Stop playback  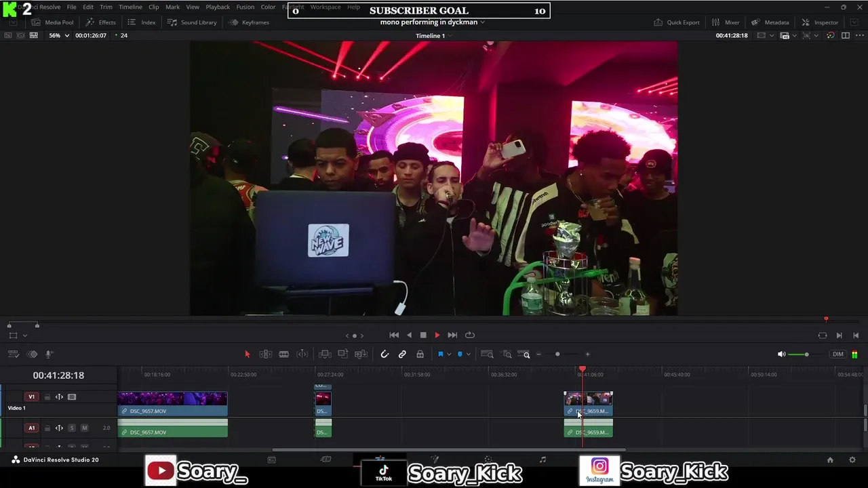[x=423, y=335]
